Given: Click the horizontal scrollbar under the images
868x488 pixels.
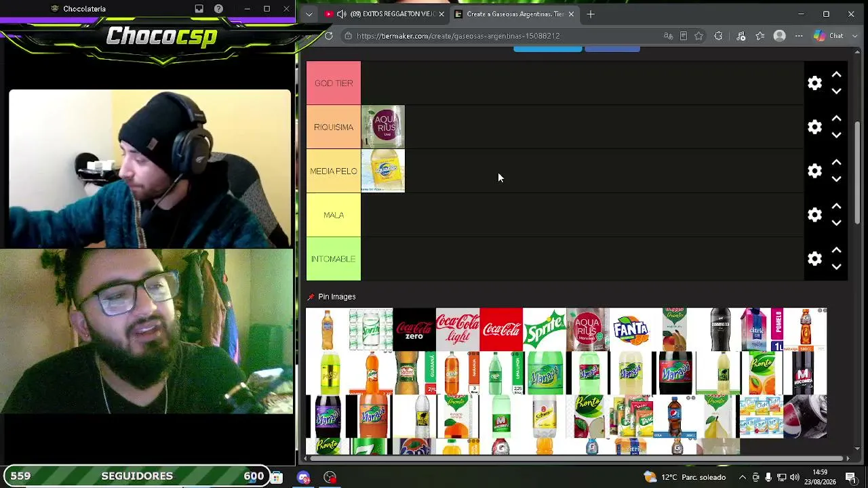Looking at the screenshot, I should [576, 459].
